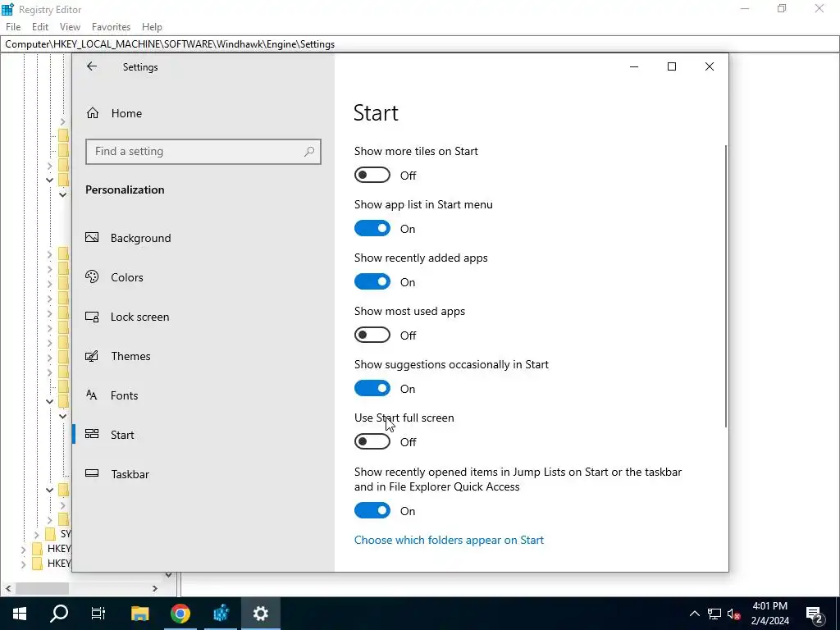Click the Settings page vertical scrollbar
This screenshot has height=630, width=840.
(726, 286)
